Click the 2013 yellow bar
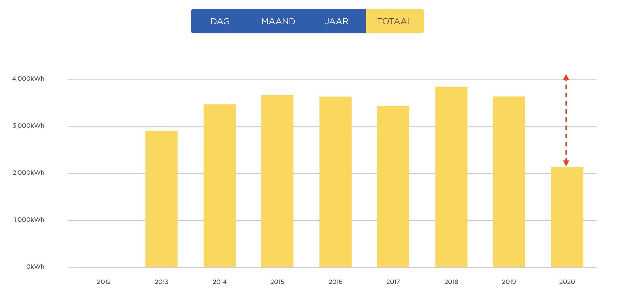 click(161, 199)
